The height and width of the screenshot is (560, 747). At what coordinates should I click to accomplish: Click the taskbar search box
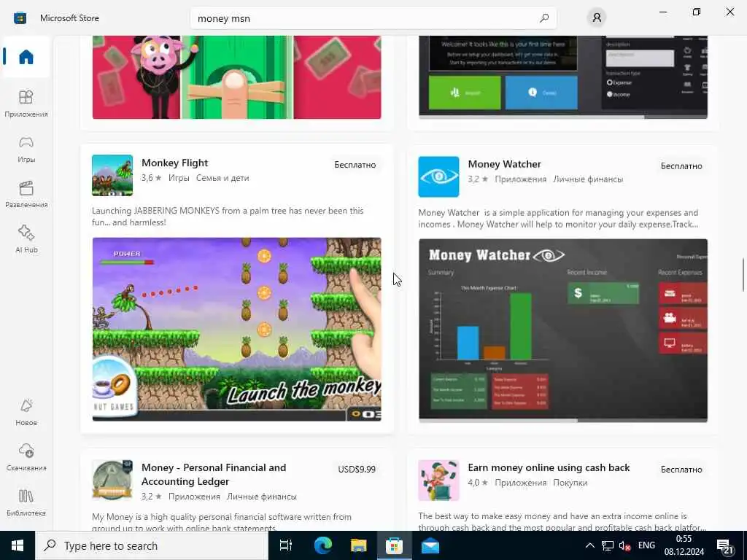pyautogui.click(x=152, y=545)
